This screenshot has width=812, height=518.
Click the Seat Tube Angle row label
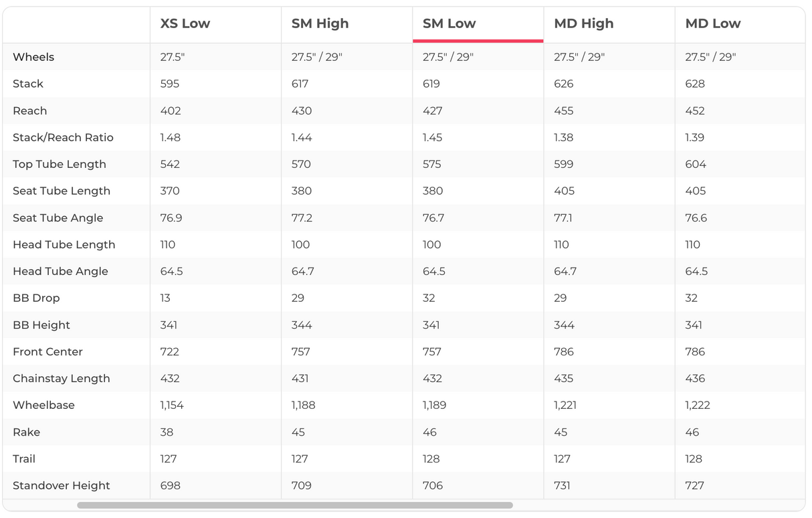pyautogui.click(x=58, y=218)
